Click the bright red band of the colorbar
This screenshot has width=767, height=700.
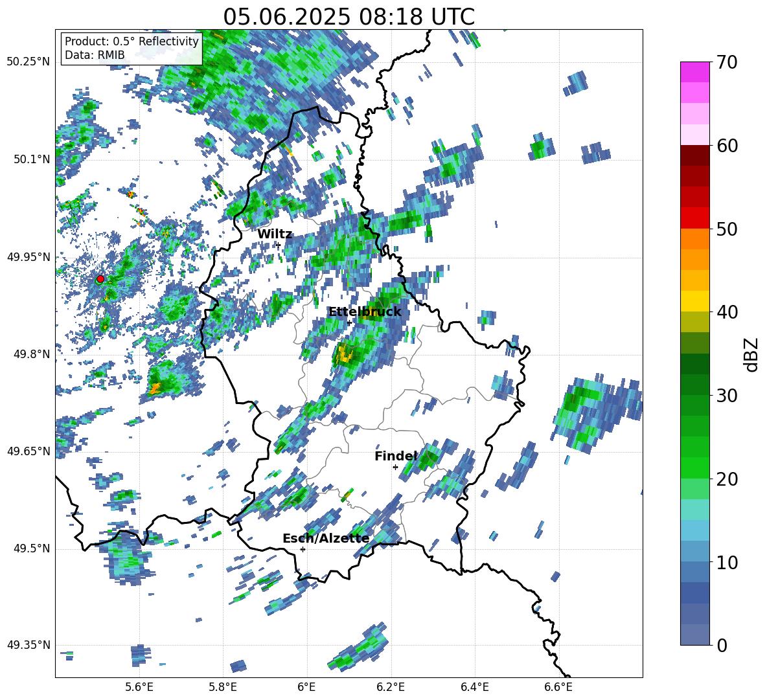pyautogui.click(x=694, y=218)
